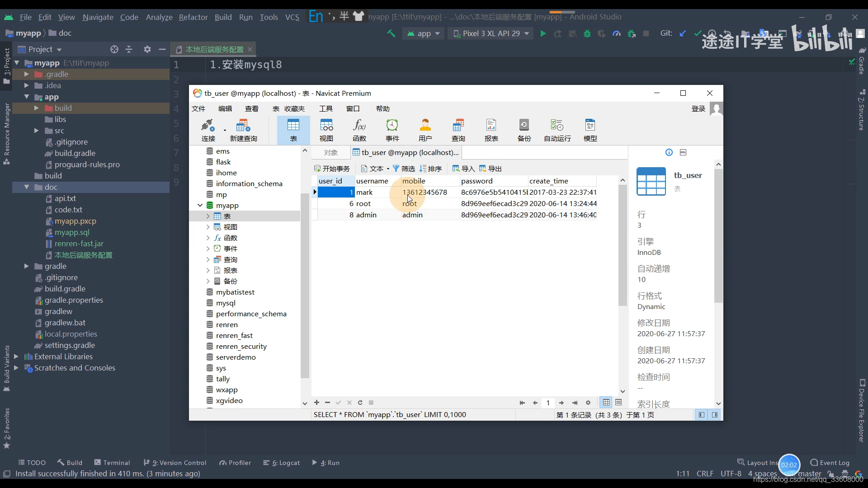The width and height of the screenshot is (868, 488).
Task: Open the 函数 functions toolbar icon
Action: point(359,130)
